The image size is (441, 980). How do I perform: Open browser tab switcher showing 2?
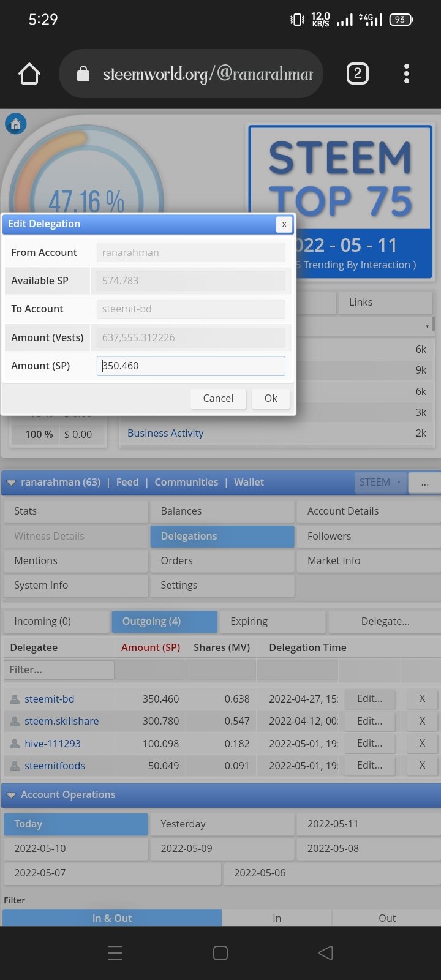358,74
